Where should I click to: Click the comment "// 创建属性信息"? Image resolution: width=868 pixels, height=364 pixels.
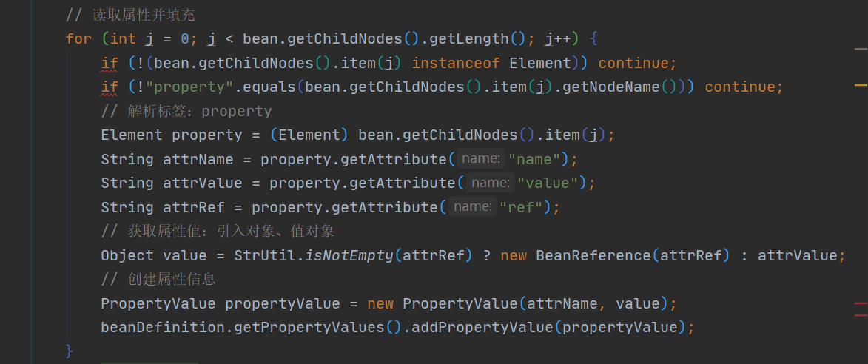coord(158,280)
